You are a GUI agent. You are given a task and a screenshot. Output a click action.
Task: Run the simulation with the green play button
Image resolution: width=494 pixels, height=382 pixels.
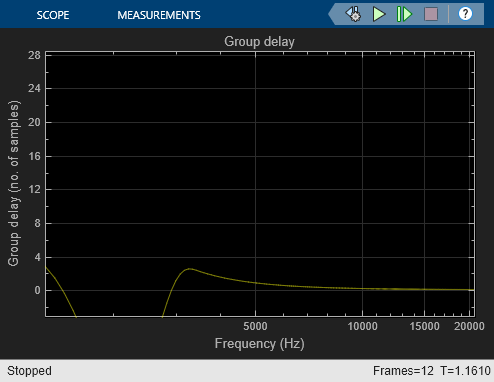(x=379, y=14)
